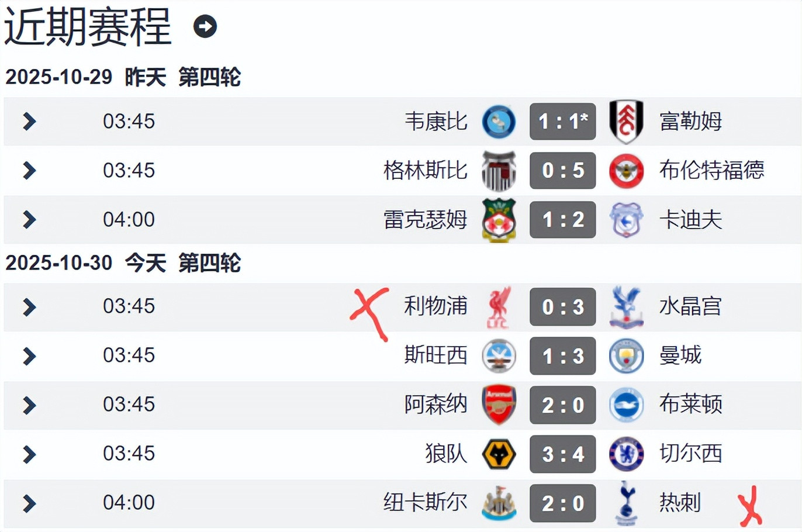Click the arrow icon beside 近期赛程 heading
Screen dimensions: 802x532
[x=205, y=26]
